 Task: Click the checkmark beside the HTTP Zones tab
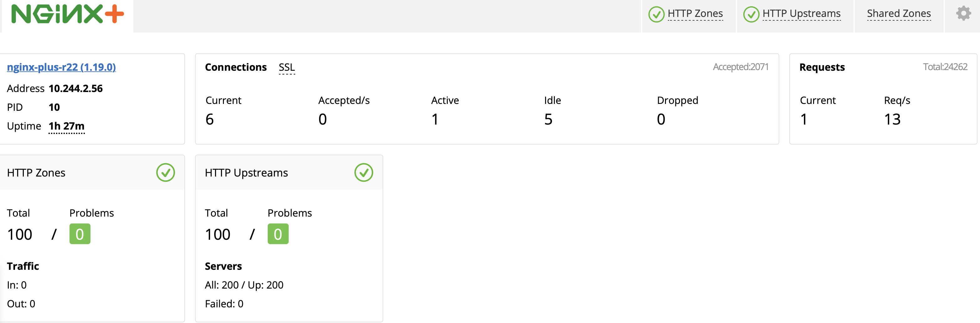(656, 14)
